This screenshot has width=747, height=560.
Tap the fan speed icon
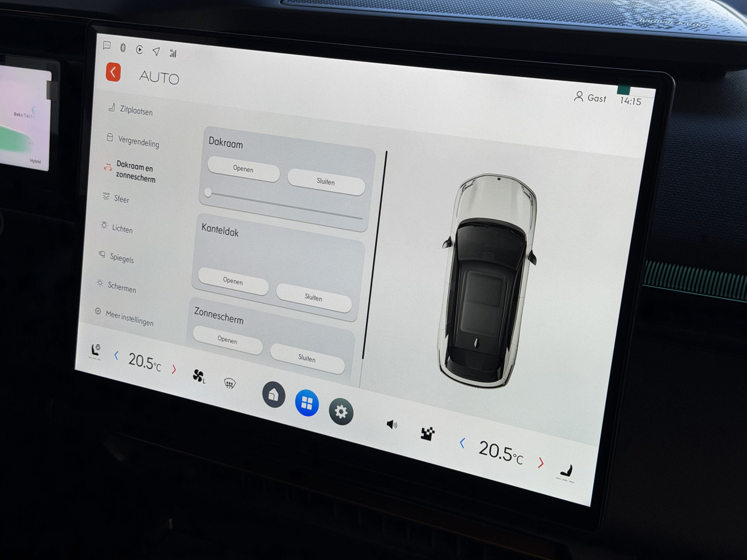[199, 376]
